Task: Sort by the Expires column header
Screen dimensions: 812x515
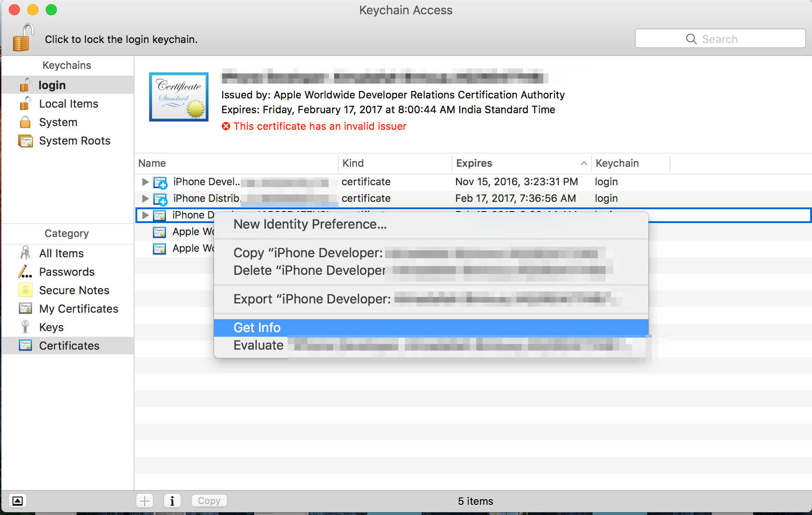Action: (522, 163)
